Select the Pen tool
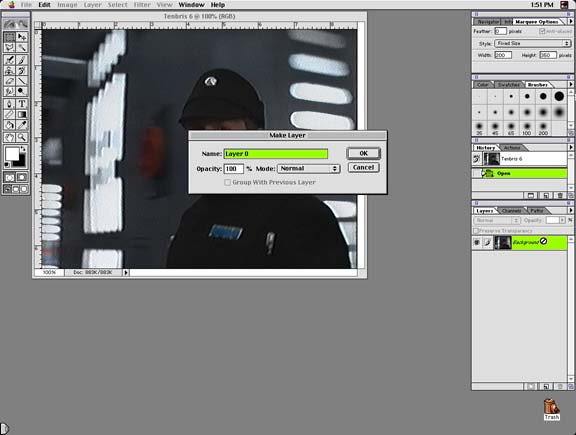The image size is (576, 435). (10, 104)
